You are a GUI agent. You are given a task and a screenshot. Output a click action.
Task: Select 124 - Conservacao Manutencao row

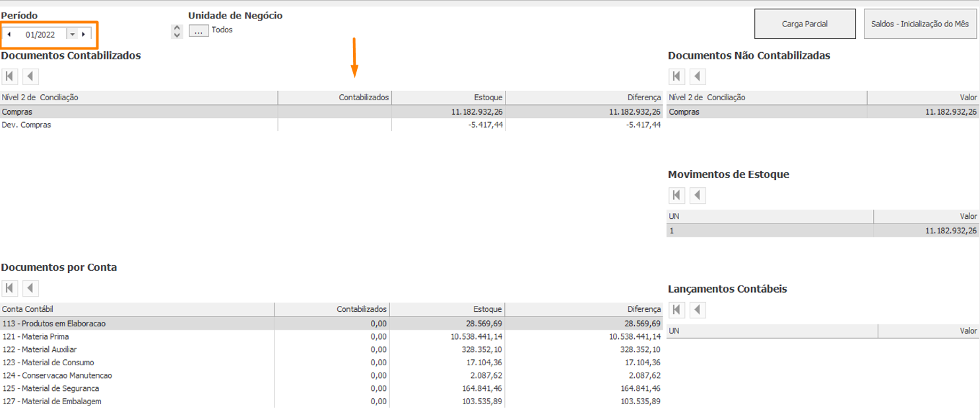[331, 375]
